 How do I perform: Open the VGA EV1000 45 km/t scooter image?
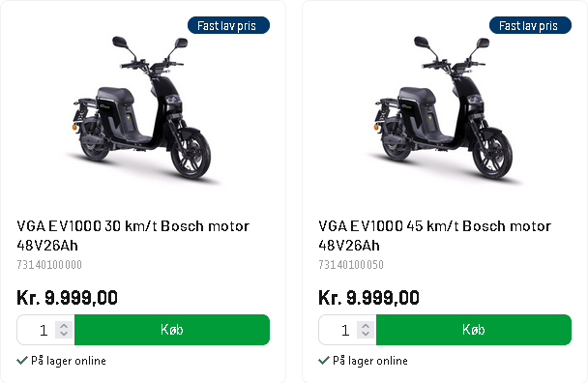click(444, 108)
